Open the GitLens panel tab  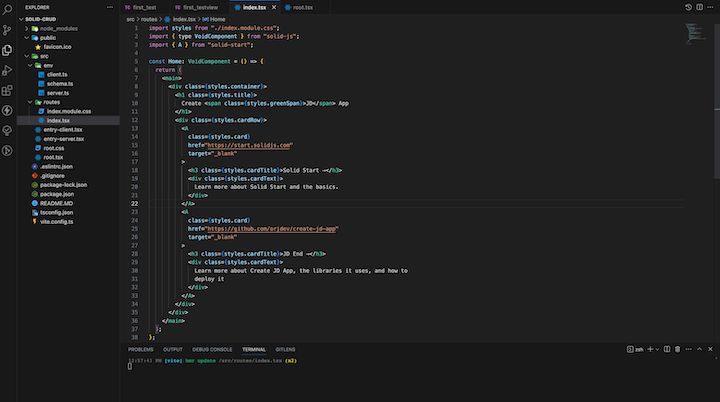tap(285, 350)
